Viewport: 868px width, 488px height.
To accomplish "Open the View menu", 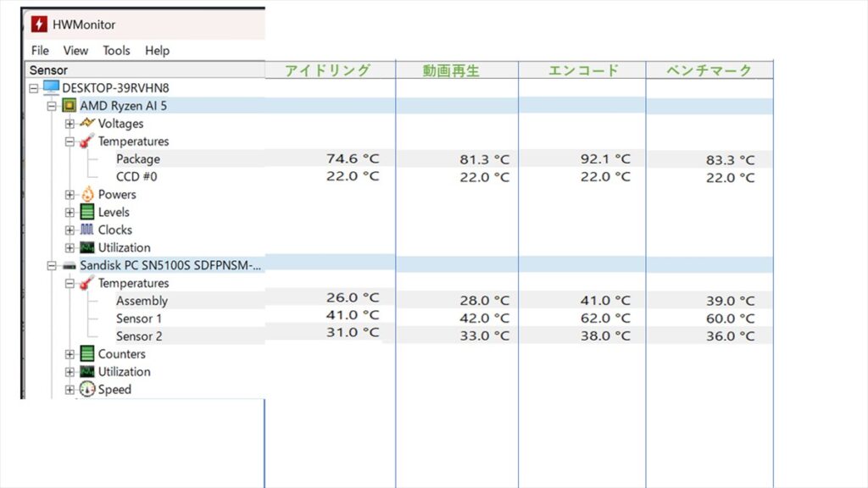I will 75,50.
